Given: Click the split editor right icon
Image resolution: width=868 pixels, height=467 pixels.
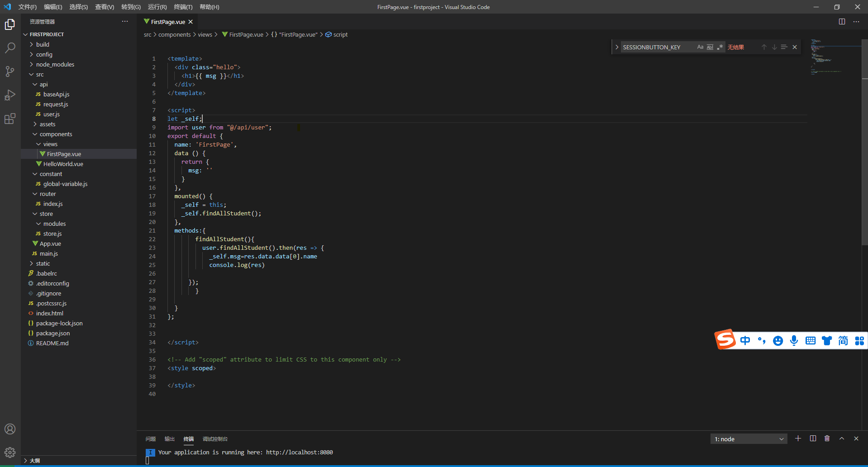Looking at the screenshot, I should click(x=842, y=22).
